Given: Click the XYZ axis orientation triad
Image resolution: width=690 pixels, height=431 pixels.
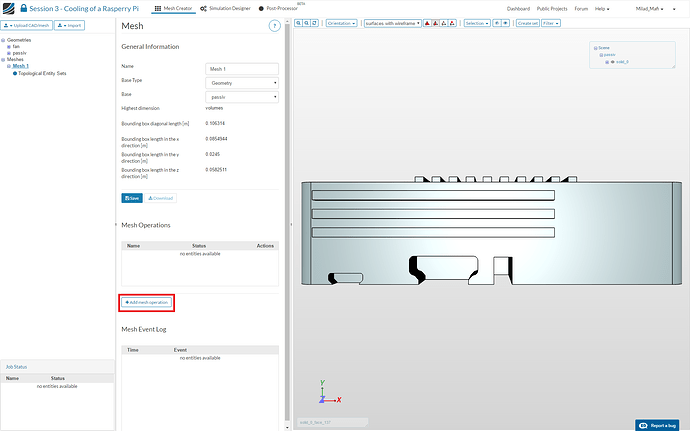Looking at the screenshot, I should 330,392.
